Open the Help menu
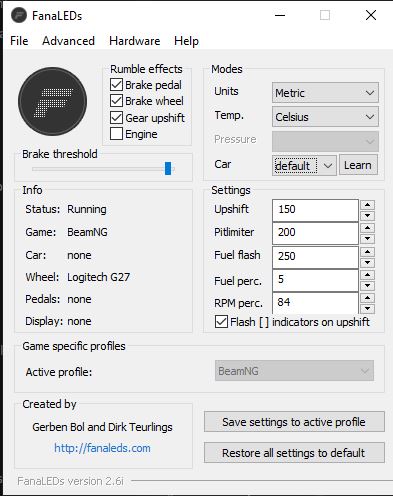 tap(186, 41)
